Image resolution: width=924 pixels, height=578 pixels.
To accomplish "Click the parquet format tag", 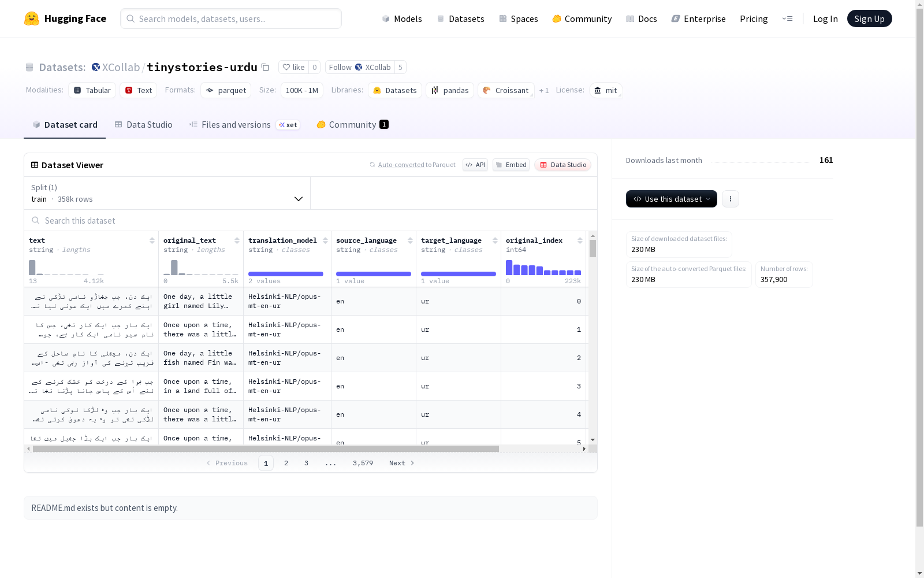I will [226, 90].
